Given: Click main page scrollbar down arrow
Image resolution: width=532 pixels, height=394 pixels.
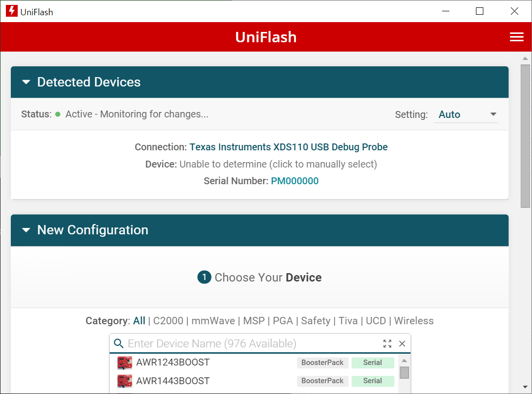Looking at the screenshot, I should pos(525,387).
